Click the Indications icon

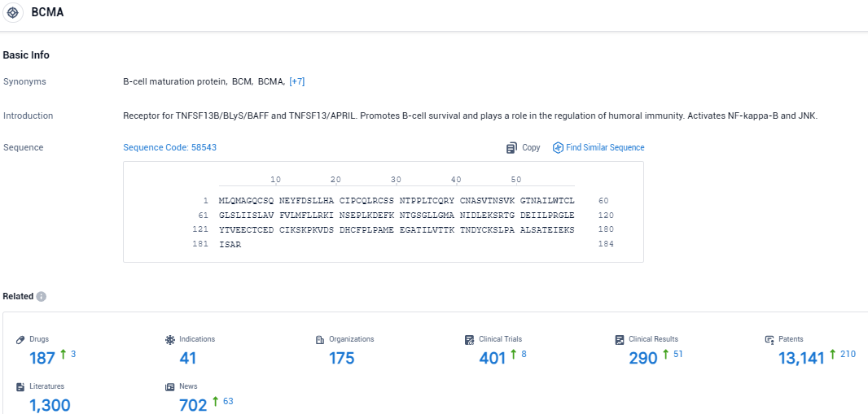170,339
